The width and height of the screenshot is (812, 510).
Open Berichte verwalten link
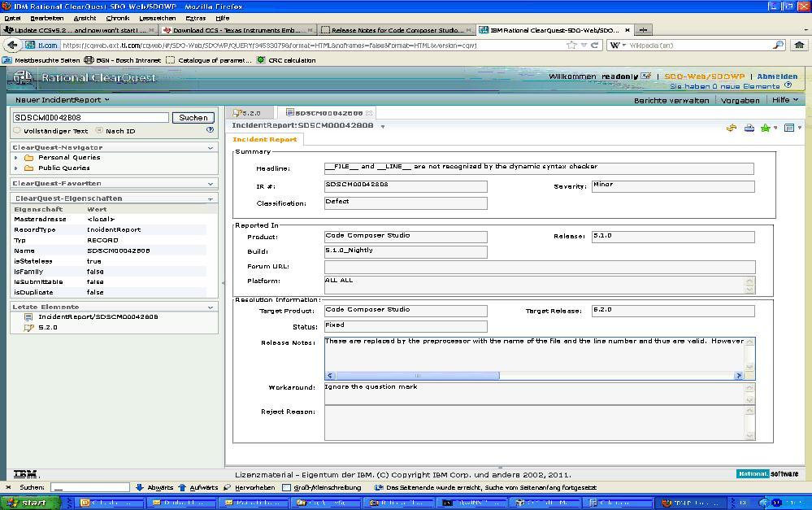(671, 100)
